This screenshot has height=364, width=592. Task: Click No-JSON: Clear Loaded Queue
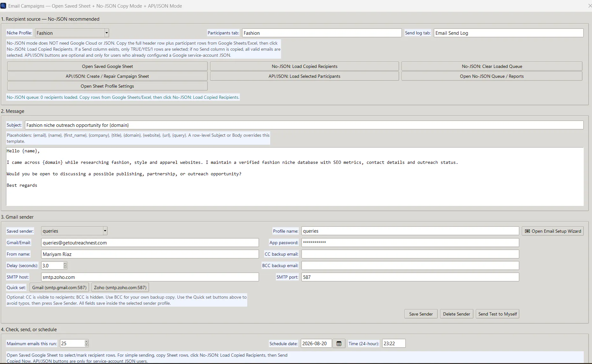[x=492, y=66]
